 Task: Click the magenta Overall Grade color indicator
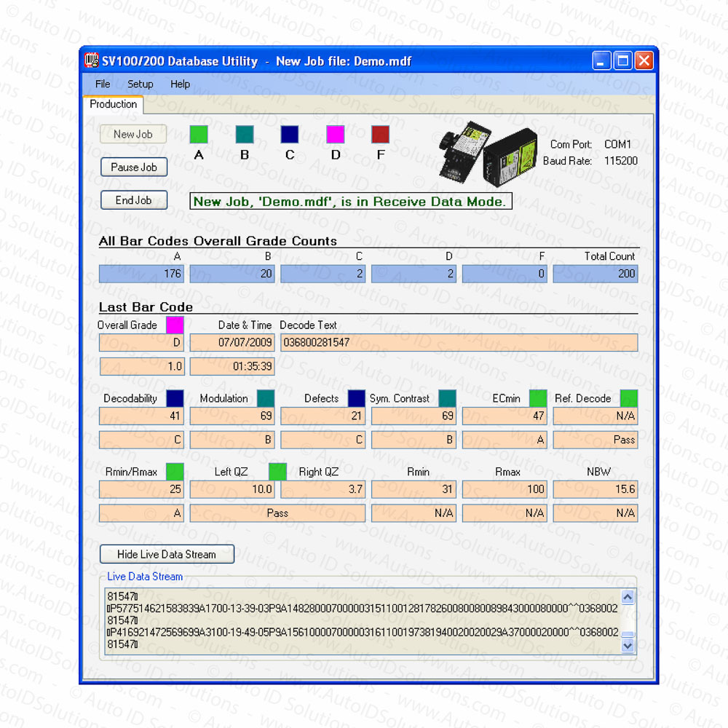[x=175, y=325]
